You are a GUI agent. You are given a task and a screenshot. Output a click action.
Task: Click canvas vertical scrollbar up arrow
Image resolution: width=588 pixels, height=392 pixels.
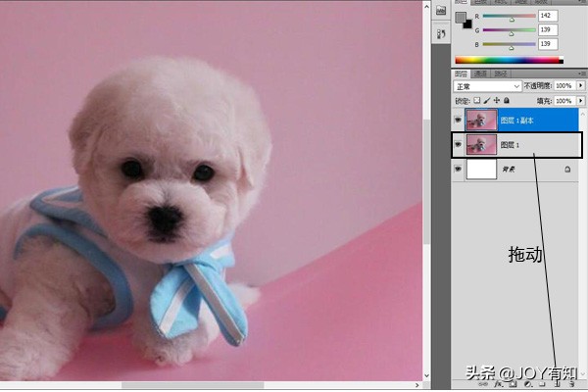point(426,6)
